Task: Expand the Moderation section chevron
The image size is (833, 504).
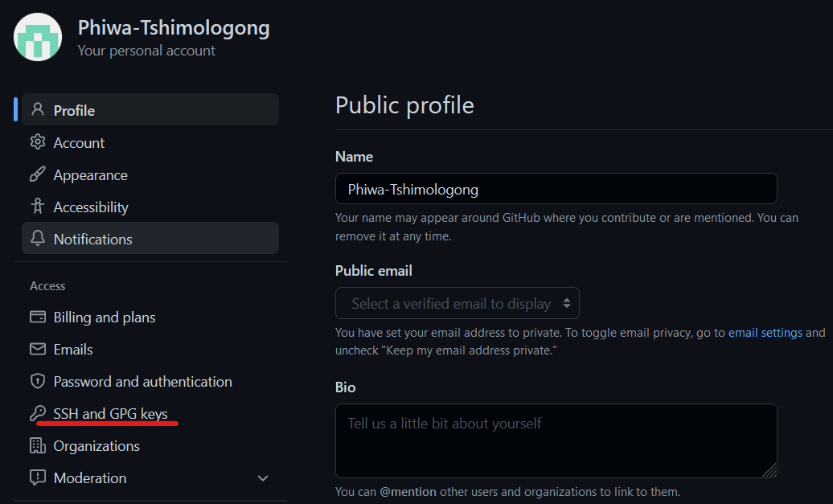Action: [x=262, y=477]
